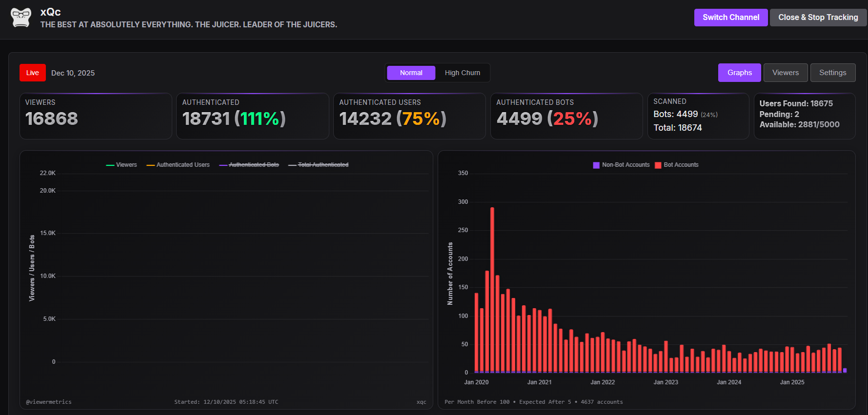Switch to High Churn mode

coord(463,73)
